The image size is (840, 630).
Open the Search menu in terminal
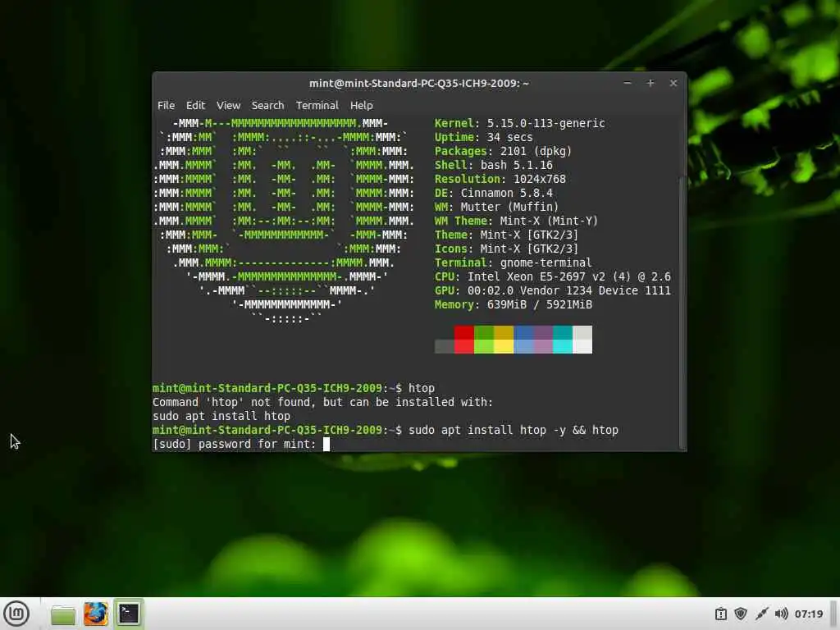coord(268,106)
